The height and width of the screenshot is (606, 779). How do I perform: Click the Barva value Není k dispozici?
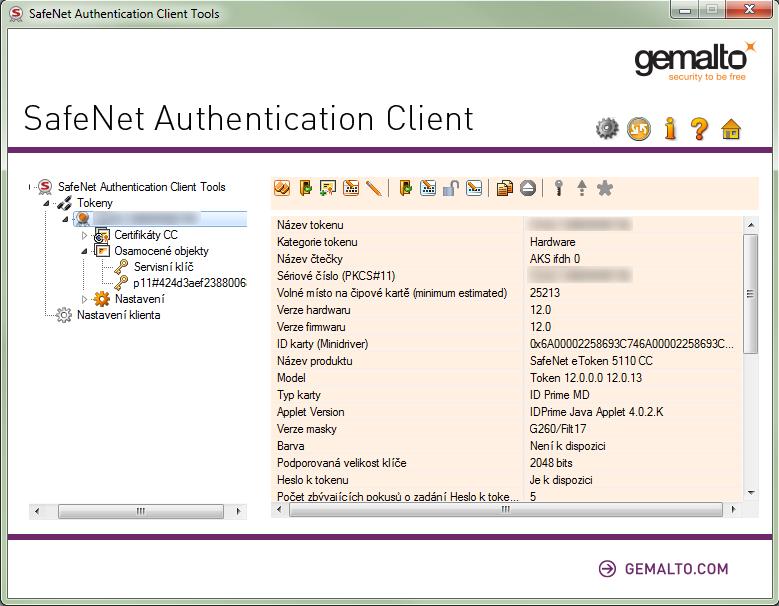[x=567, y=446]
